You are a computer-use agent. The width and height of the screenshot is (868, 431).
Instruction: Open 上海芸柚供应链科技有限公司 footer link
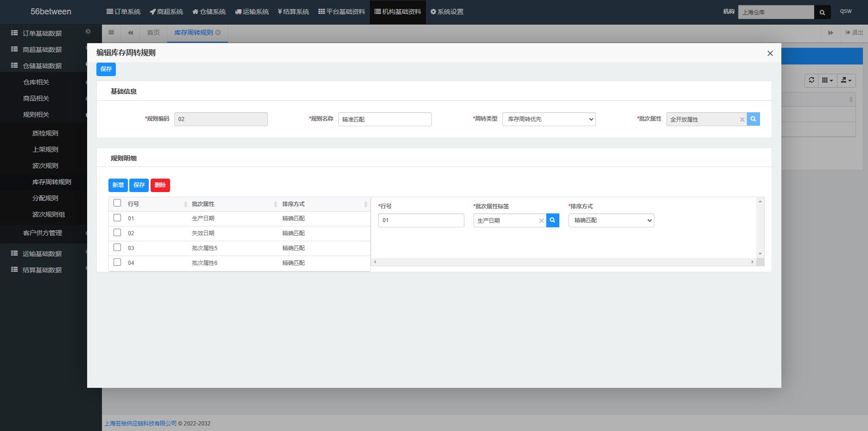140,423
